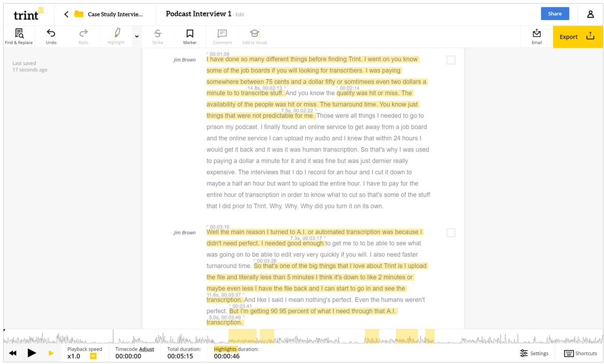Screen dimensions: 604x364
Task: Click the timecode value 00:00:00
Action: point(128,356)
